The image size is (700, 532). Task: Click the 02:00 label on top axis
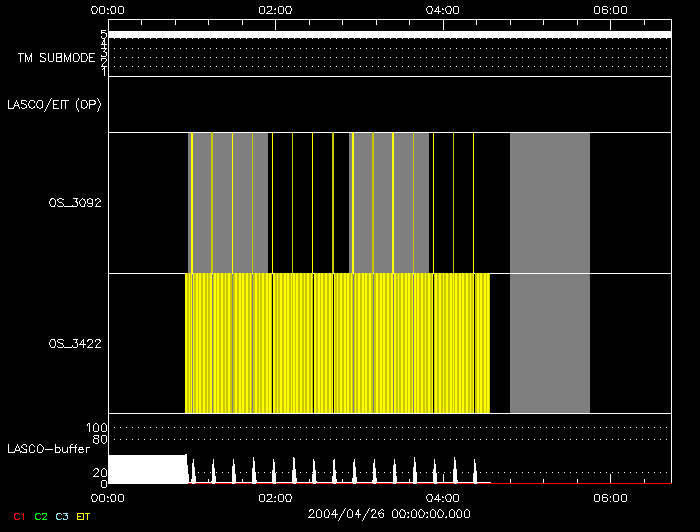275,10
